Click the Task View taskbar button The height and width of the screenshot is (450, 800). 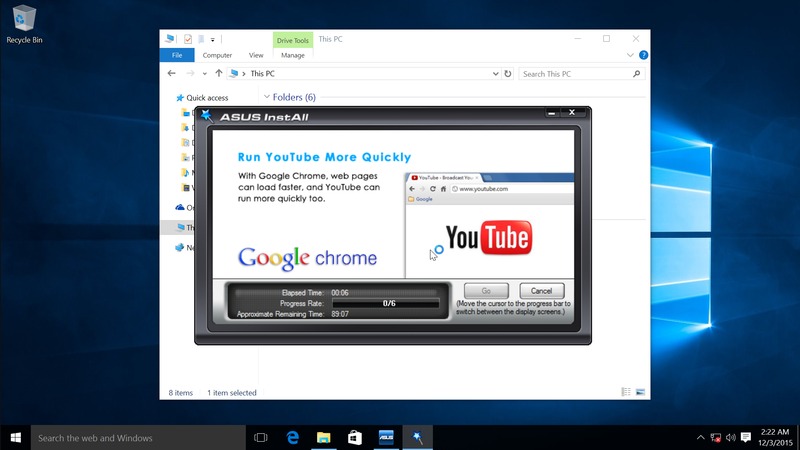click(261, 438)
